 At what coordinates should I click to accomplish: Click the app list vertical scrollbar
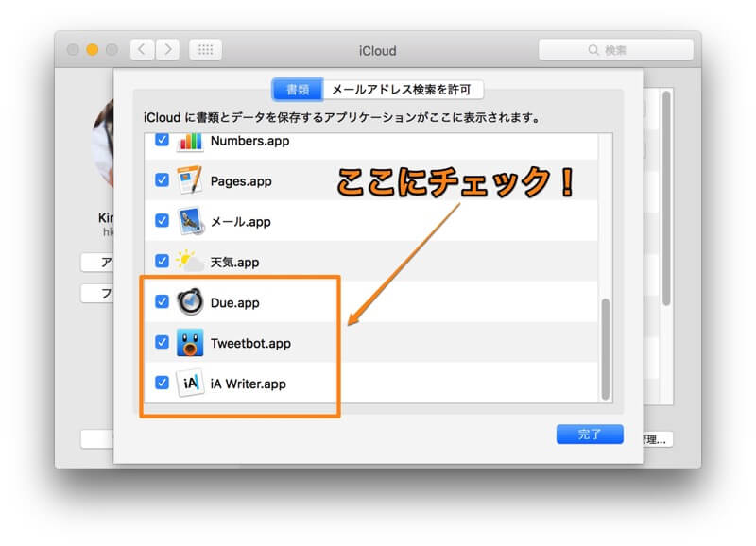(606, 350)
